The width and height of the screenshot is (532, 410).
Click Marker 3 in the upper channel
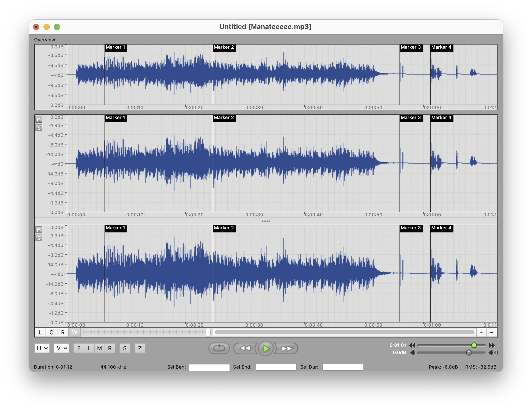point(411,118)
